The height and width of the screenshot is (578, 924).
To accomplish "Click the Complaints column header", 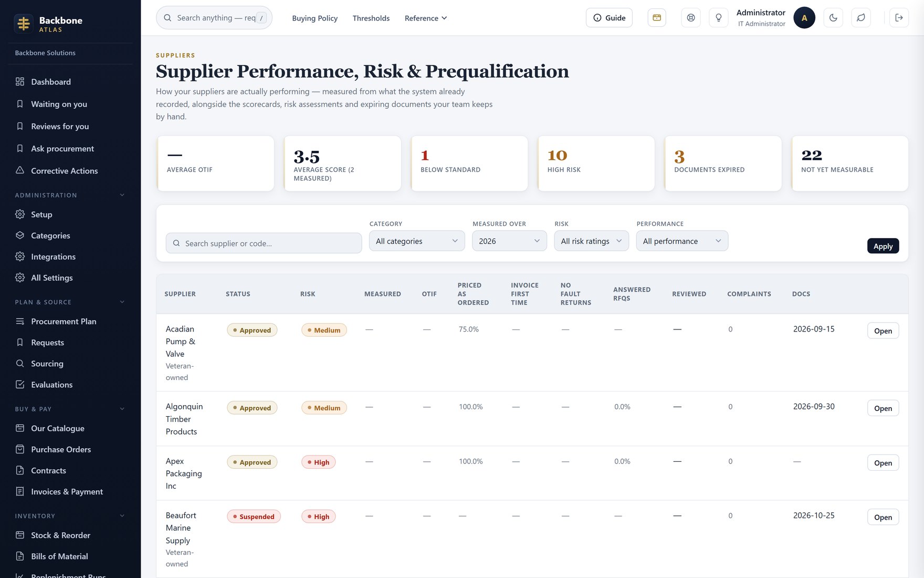I will tap(749, 294).
